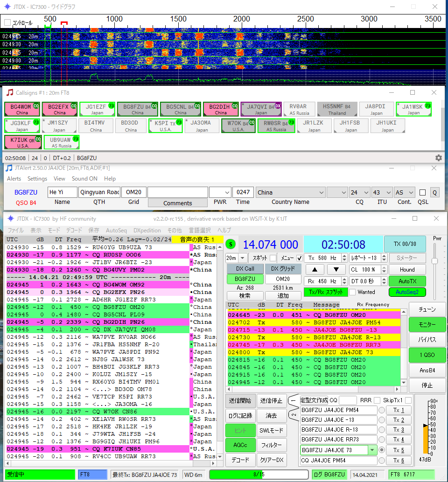Open the Tx5 message dropdown arrow
448x482 pixels.
(372, 450)
